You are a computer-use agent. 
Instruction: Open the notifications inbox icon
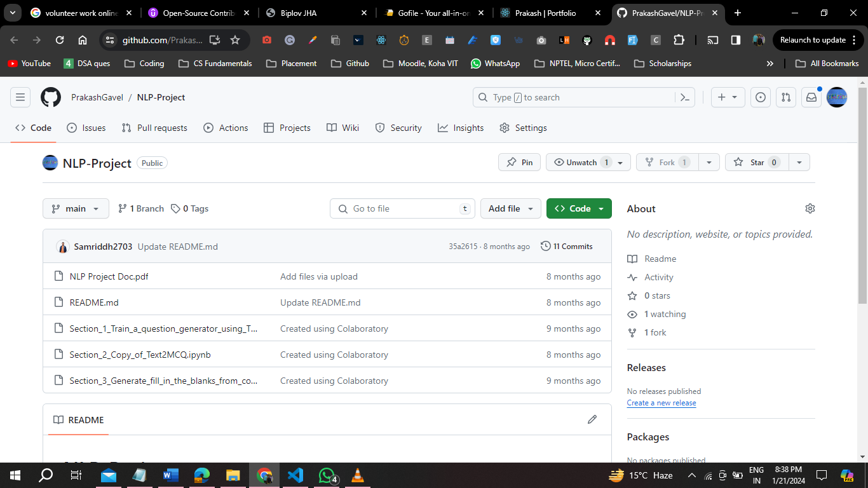click(x=811, y=97)
